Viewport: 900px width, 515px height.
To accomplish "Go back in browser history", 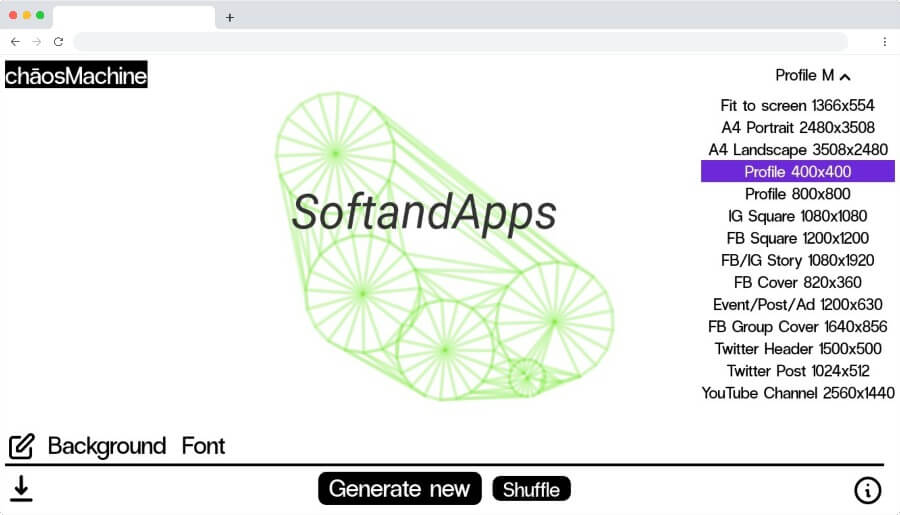I will tap(15, 41).
